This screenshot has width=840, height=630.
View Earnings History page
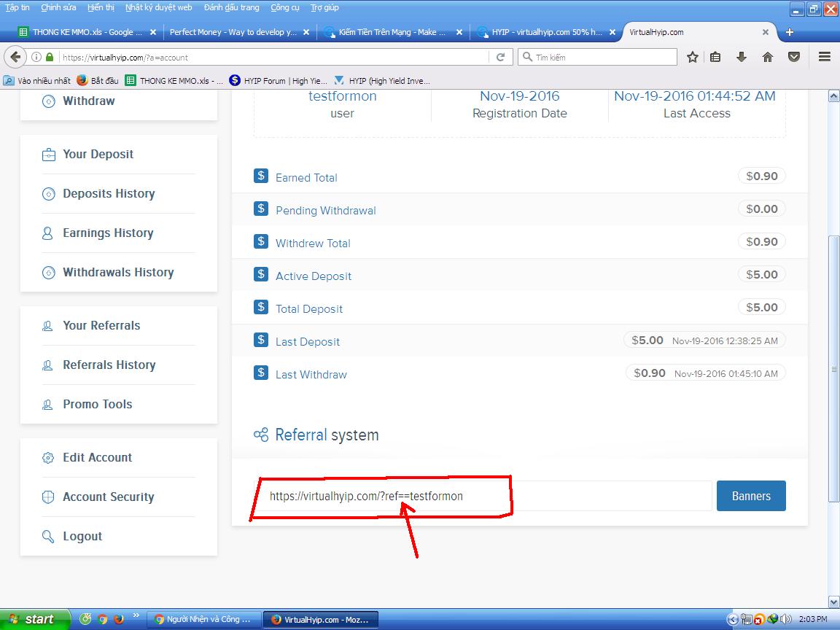(x=108, y=233)
